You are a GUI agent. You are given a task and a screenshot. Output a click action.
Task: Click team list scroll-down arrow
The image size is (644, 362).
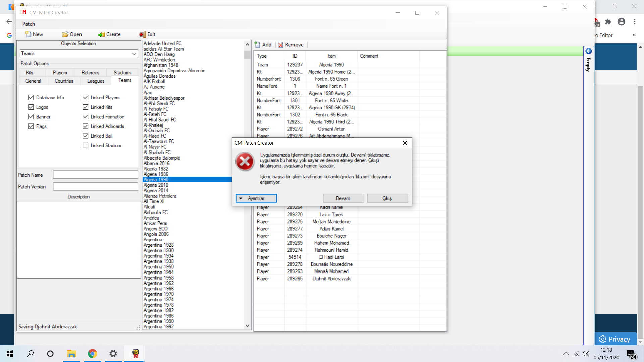click(247, 326)
